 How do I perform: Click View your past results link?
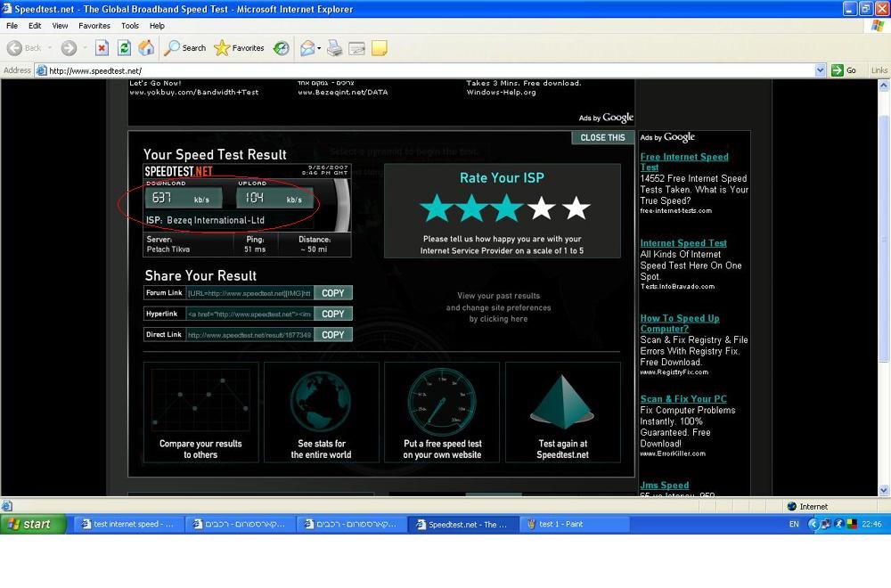(498, 307)
